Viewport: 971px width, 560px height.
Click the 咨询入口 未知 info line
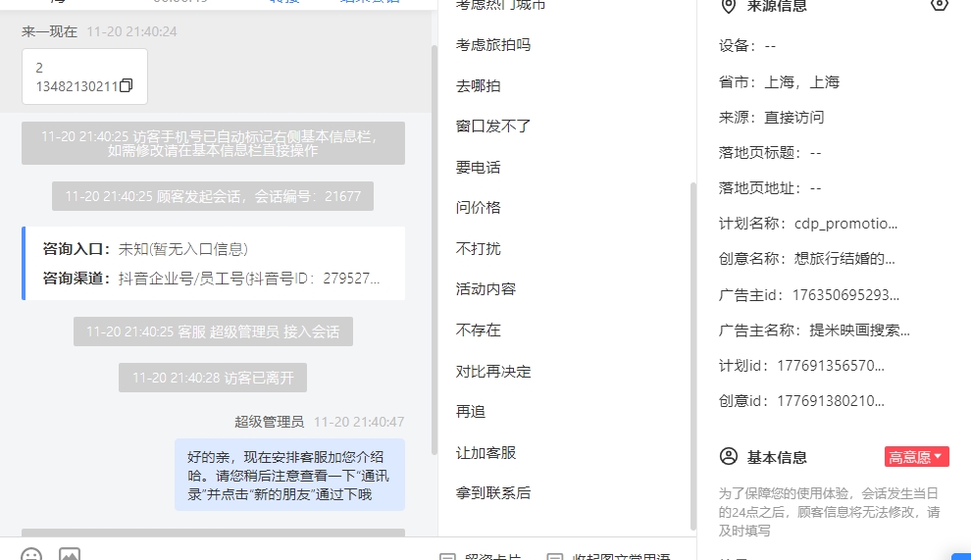145,249
